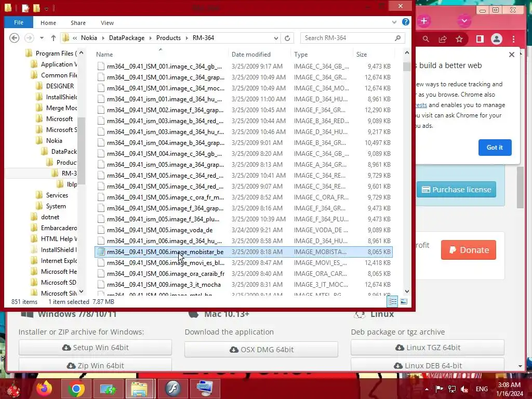Select file rm364__09.41_ISM_009.image_3_it_mocha
The image size is (532, 399).
point(243,284)
